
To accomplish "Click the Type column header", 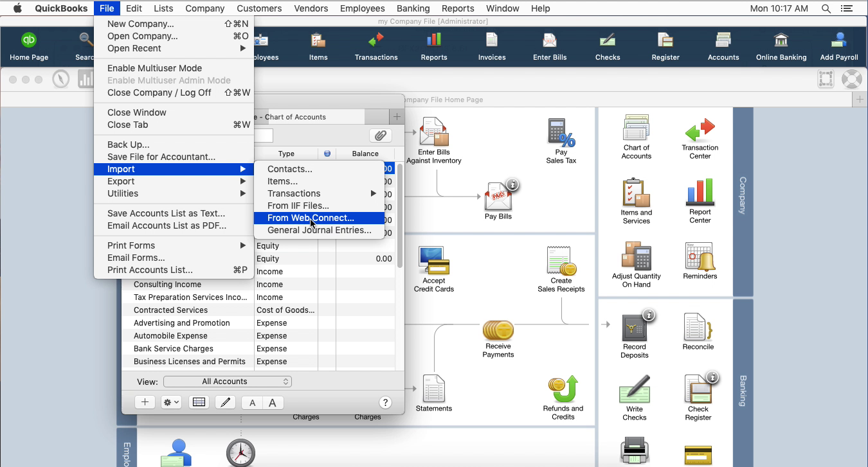I will tap(286, 154).
